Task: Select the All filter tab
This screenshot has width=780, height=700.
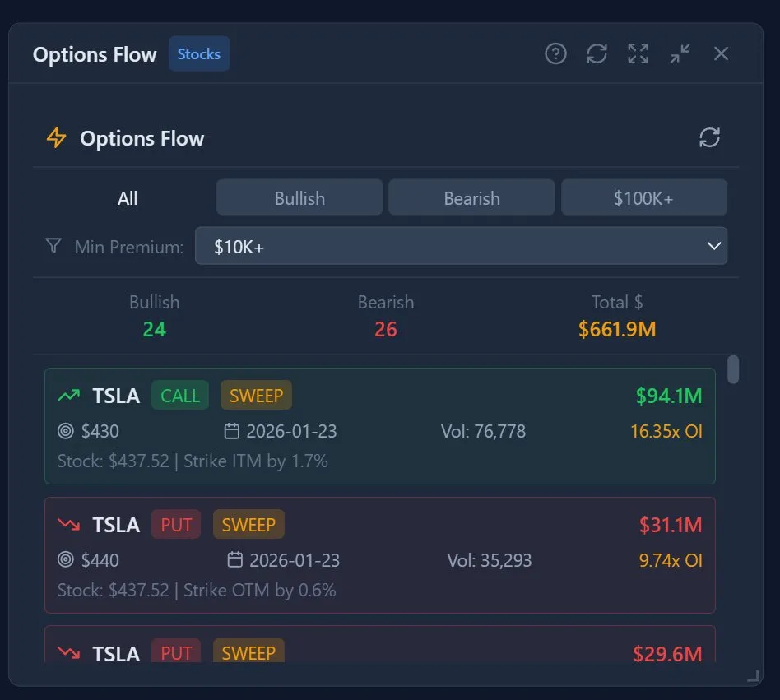Action: point(128,198)
